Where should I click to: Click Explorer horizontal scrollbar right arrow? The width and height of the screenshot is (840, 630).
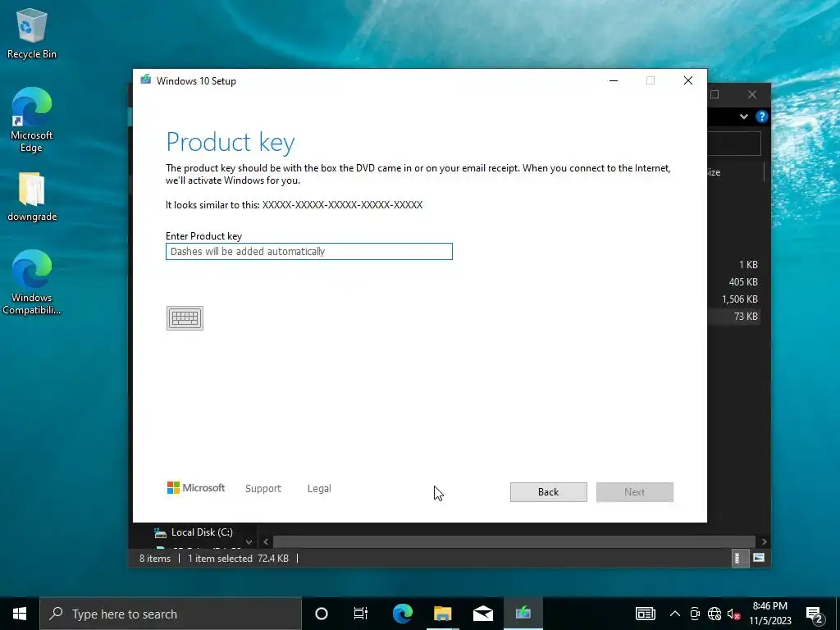(x=764, y=541)
